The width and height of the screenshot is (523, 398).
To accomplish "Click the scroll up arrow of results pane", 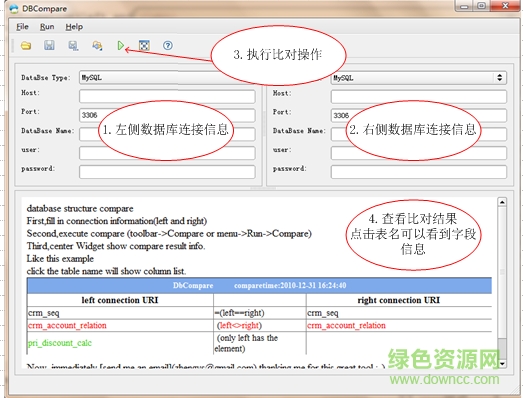I will point(502,202).
